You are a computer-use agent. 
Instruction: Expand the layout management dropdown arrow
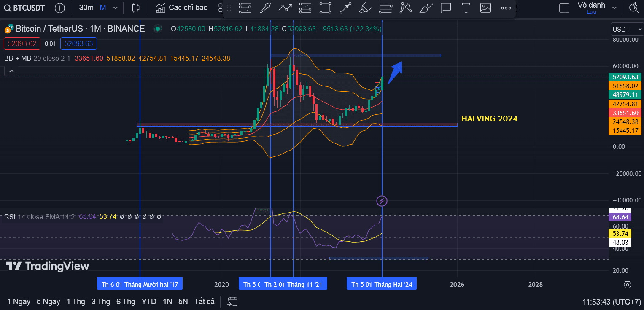614,8
